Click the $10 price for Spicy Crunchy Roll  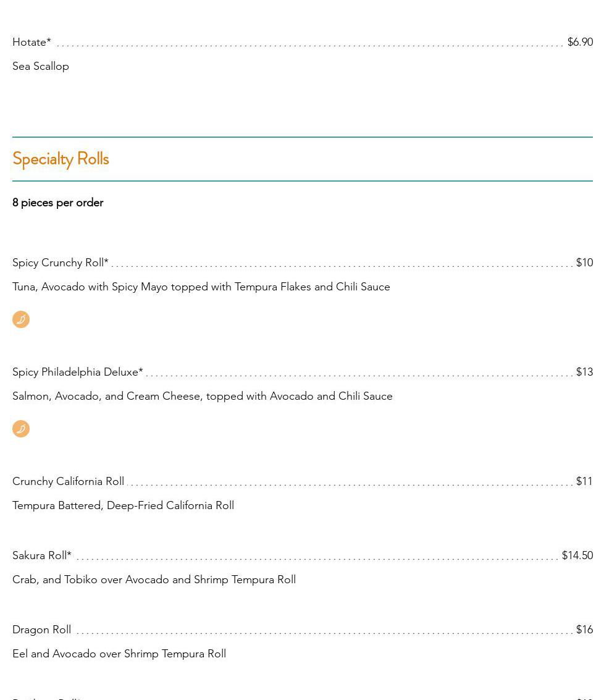584,263
